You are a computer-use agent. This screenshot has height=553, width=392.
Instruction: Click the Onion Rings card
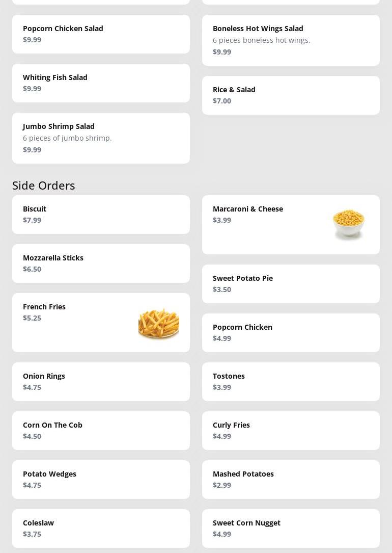coord(101,382)
